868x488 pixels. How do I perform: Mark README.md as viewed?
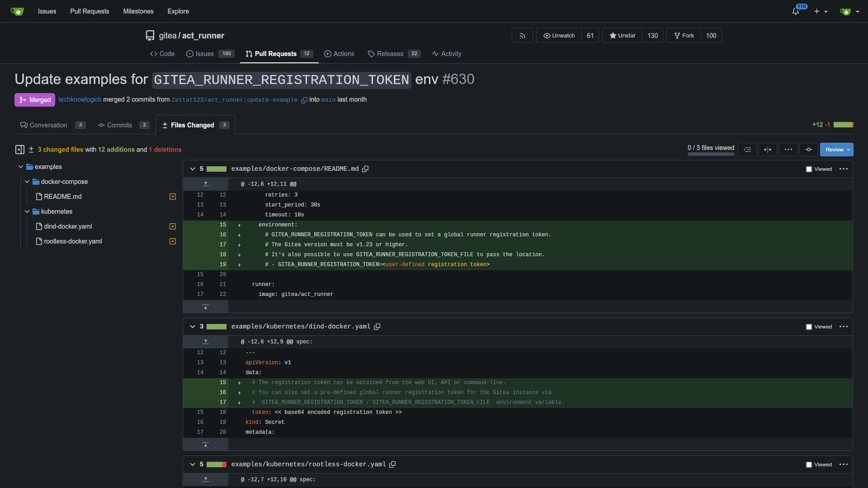809,169
